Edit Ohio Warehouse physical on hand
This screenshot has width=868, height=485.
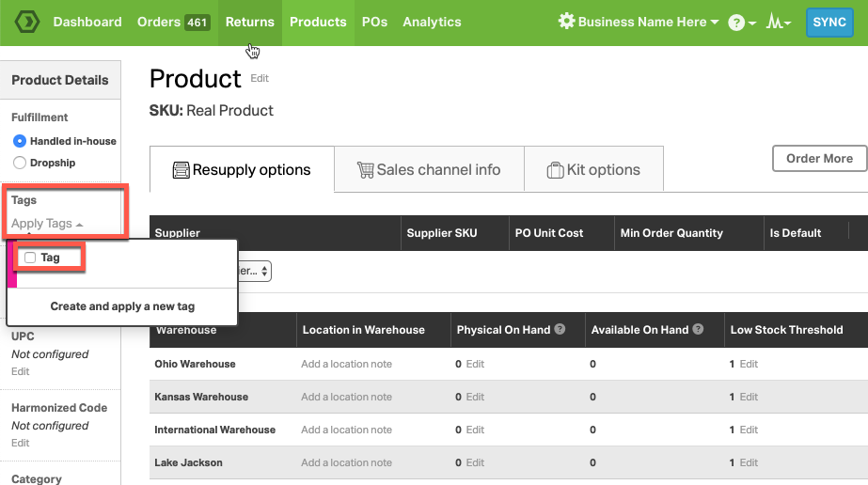(x=475, y=364)
